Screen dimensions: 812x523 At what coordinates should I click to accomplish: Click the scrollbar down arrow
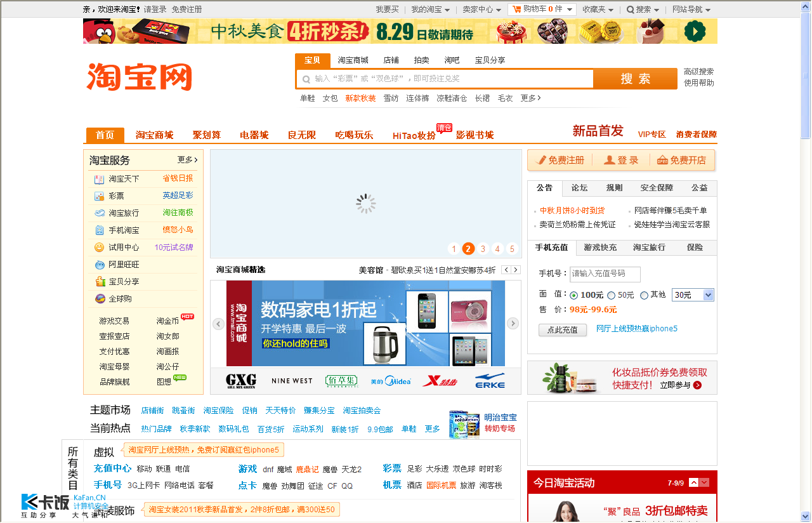[806, 516]
